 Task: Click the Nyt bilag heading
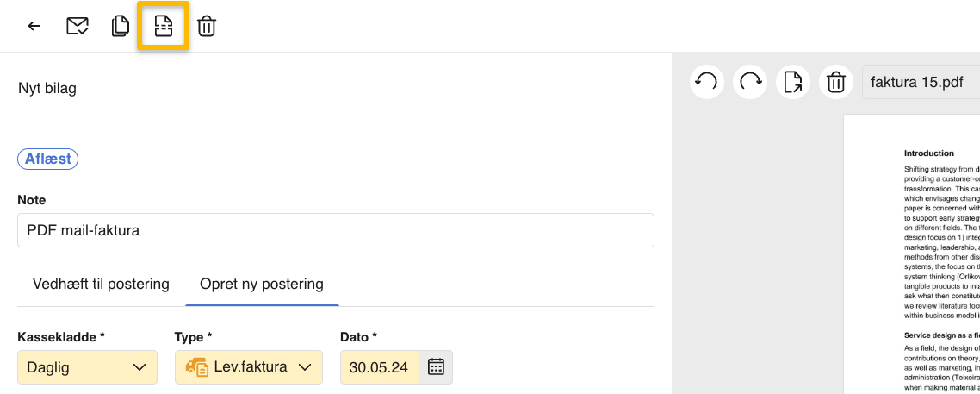pos(47,88)
